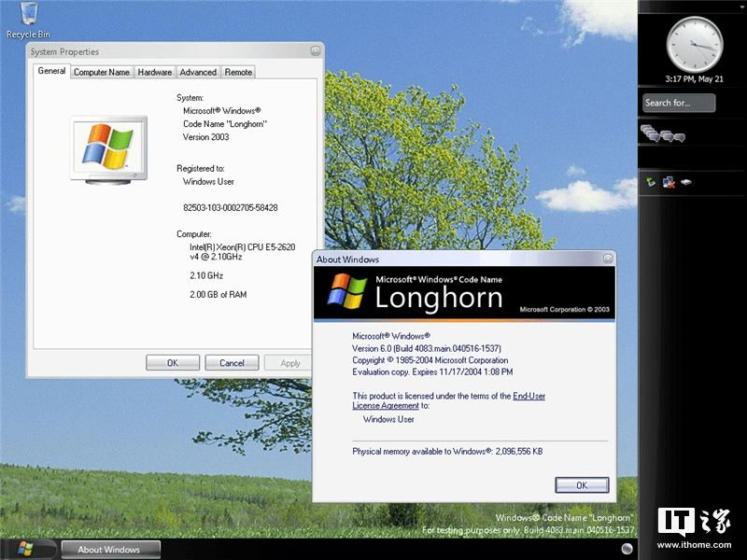This screenshot has width=747, height=560.
Task: Open the Hardware tab
Action: pos(154,71)
